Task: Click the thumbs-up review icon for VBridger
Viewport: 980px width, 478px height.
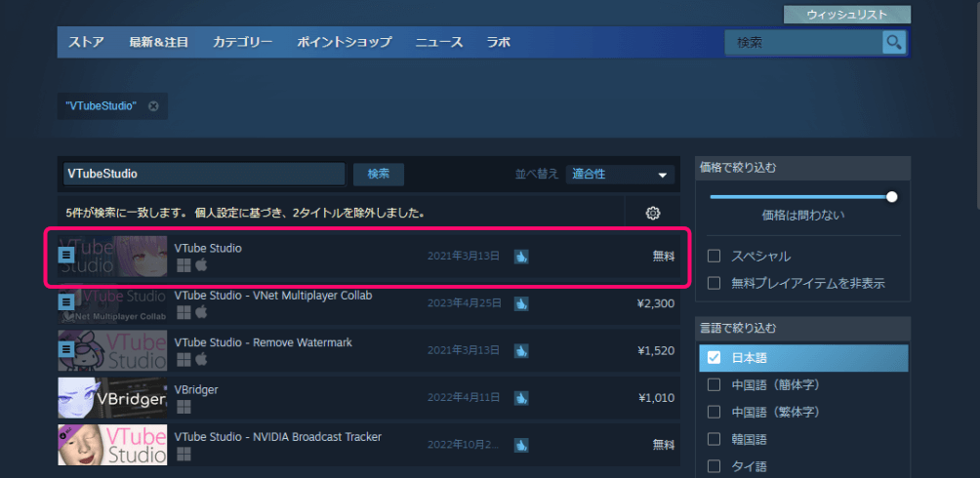Action: [521, 397]
